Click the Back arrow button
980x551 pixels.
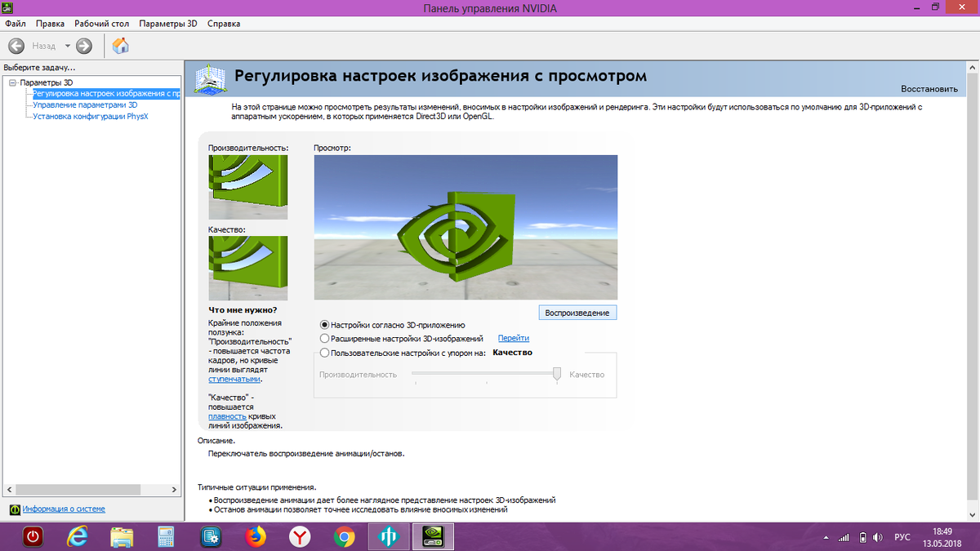coord(16,46)
